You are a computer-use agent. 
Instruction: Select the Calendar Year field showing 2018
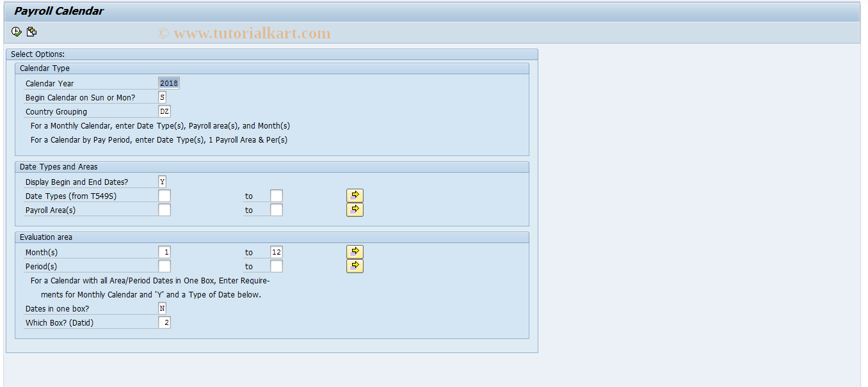168,83
